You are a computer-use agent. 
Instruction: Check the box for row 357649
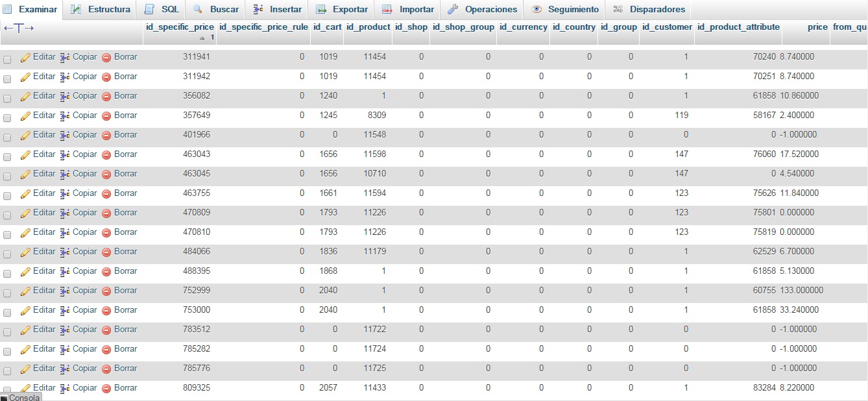click(x=7, y=118)
